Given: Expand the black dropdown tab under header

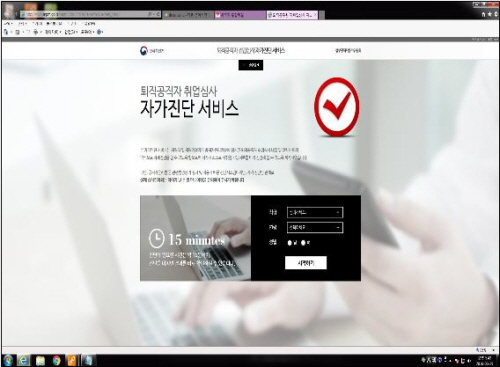Looking at the screenshot, I should tap(251, 65).
